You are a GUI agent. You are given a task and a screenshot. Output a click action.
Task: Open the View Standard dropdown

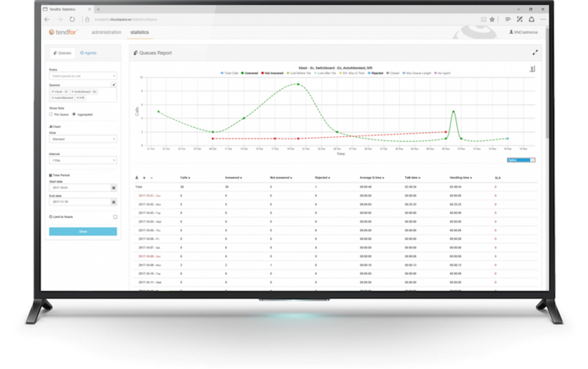tap(83, 139)
